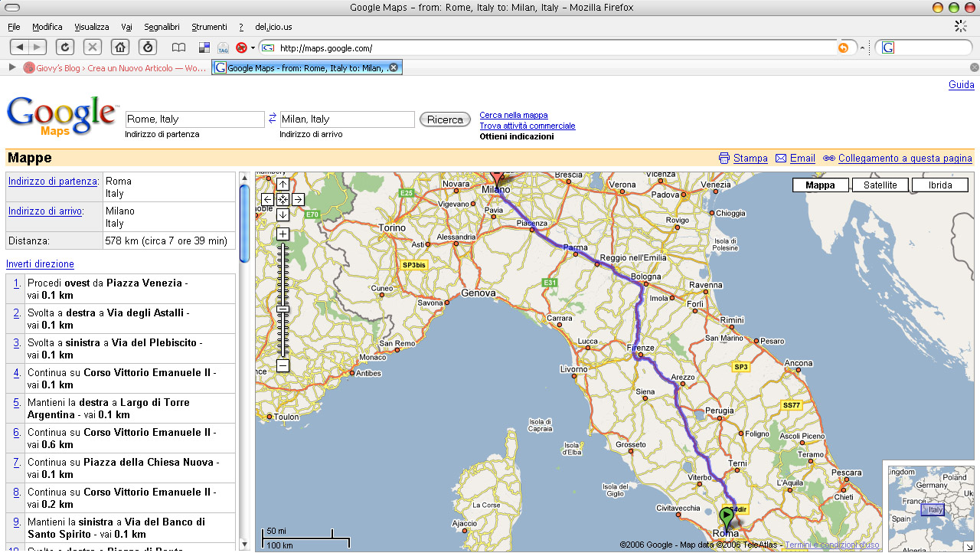Switch to Satellite map view

[880, 185]
